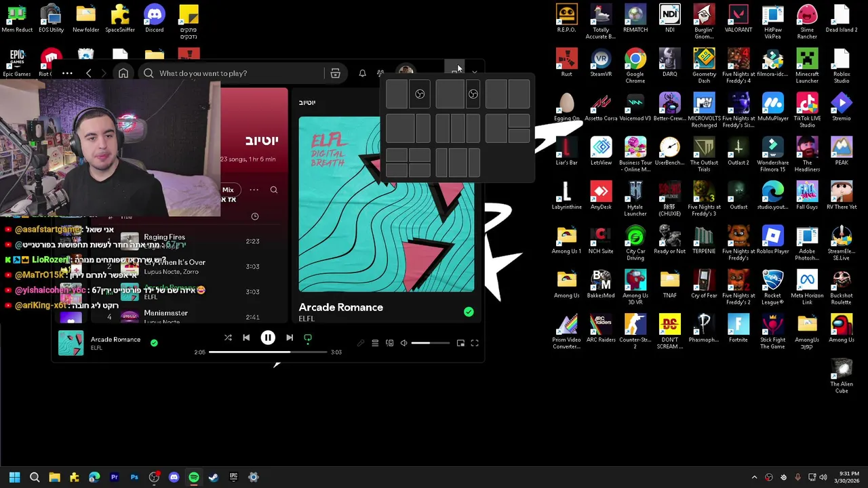
Task: Select Phasmophobia desktop icon
Action: [x=704, y=329]
